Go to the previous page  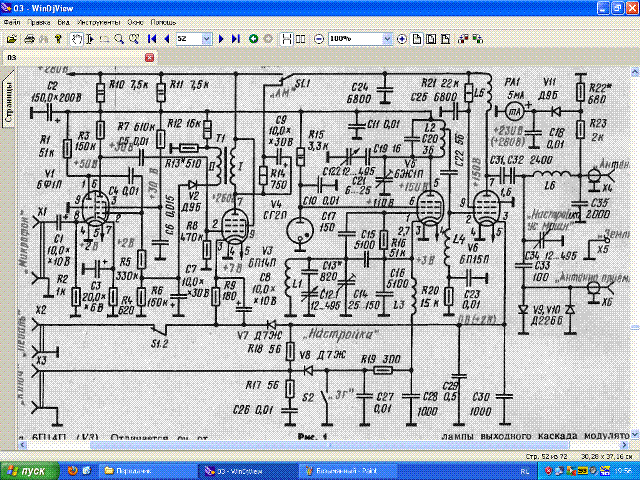pos(167,39)
